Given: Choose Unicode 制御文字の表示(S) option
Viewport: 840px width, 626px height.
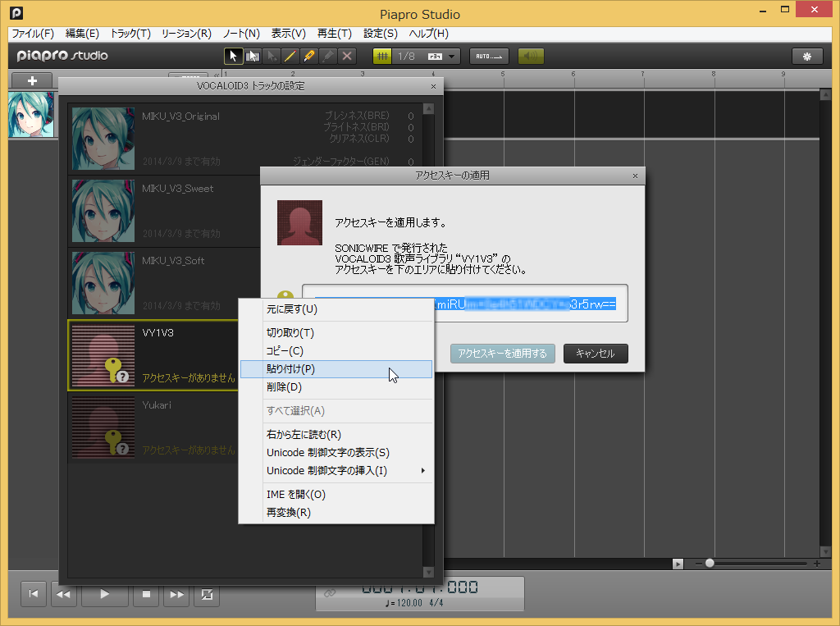Looking at the screenshot, I should click(336, 453).
